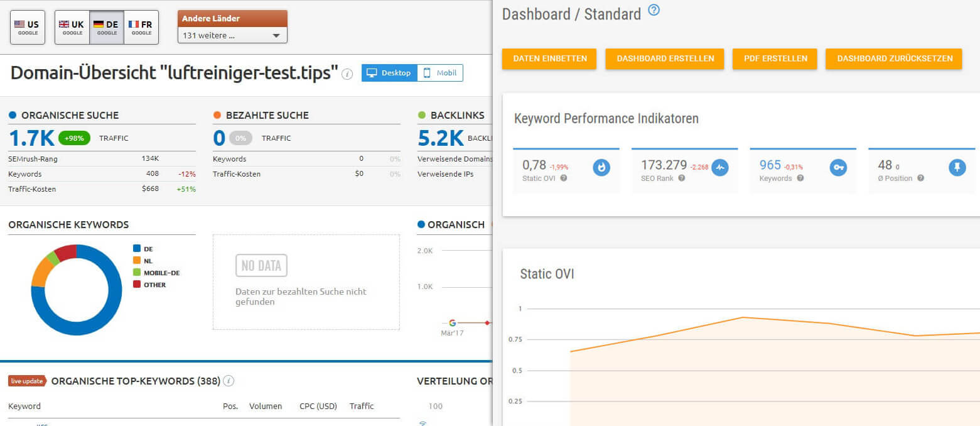Select the FR Google database
This screenshot has height=426, width=980.
click(x=141, y=28)
